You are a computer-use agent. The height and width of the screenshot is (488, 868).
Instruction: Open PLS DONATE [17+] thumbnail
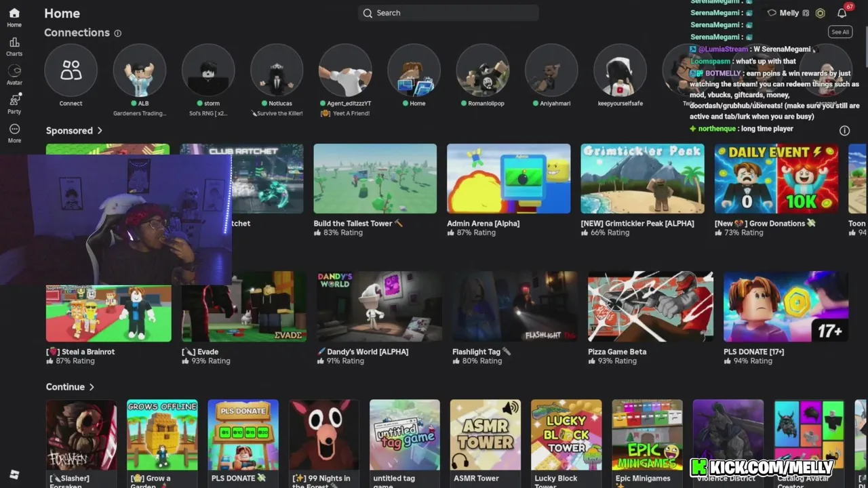coord(786,306)
